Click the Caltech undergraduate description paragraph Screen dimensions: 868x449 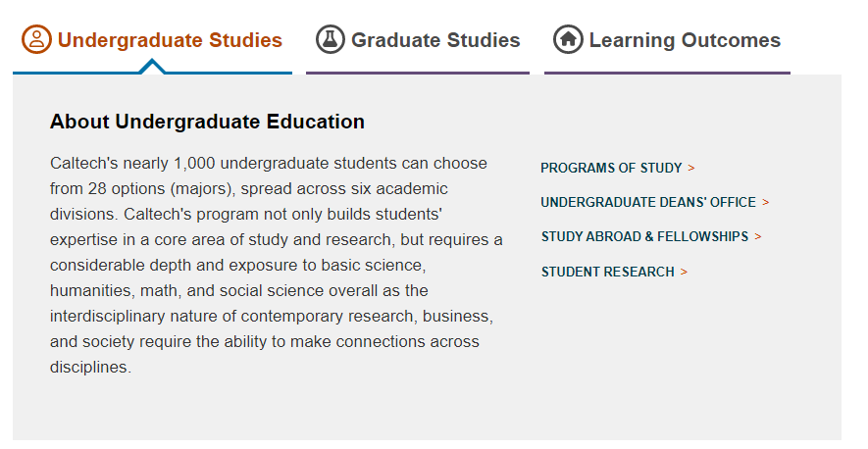tap(277, 266)
